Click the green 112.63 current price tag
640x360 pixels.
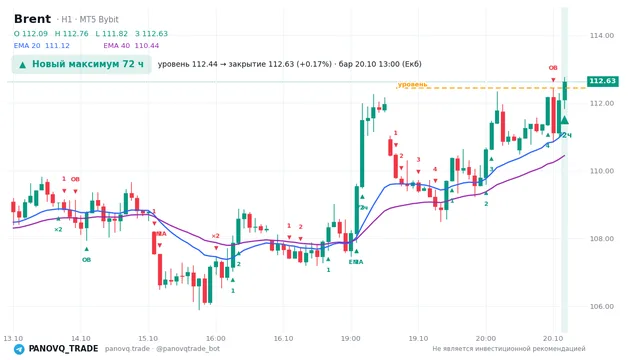602,81
